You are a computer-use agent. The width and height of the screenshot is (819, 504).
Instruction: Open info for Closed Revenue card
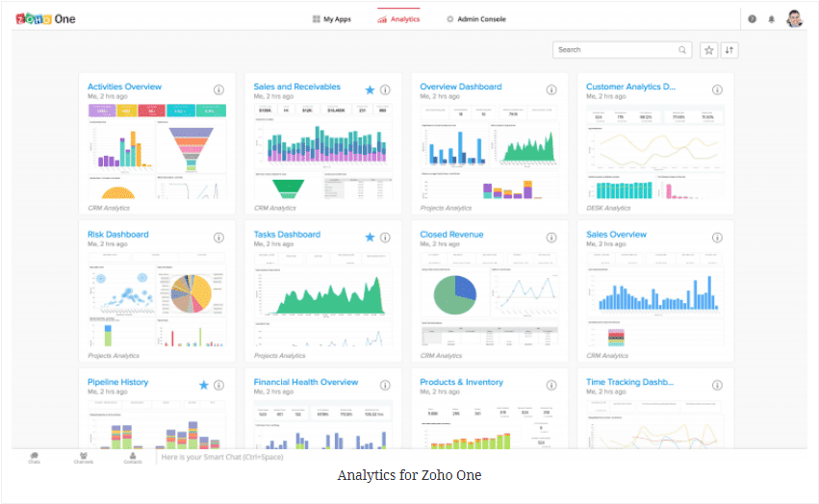[x=551, y=238]
